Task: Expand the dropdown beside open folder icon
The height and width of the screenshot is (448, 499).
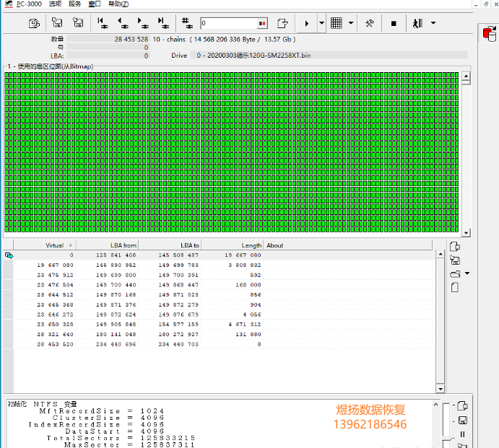Action: [x=467, y=273]
